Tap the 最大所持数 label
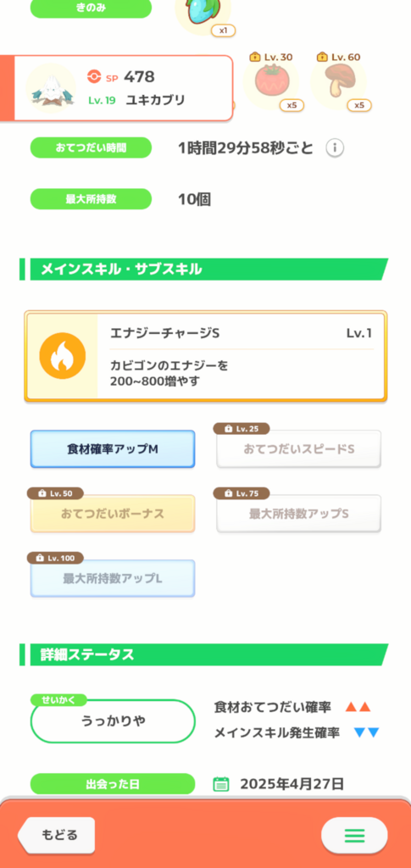This screenshot has width=411, height=868. click(91, 199)
